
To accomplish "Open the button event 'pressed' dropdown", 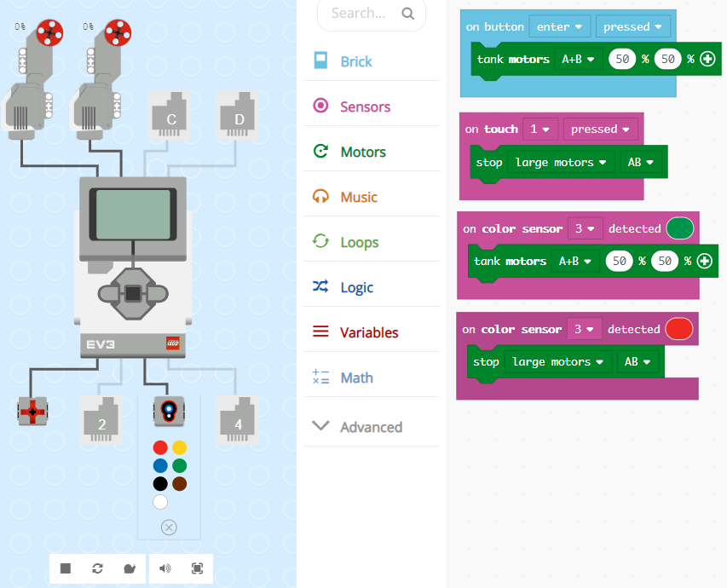I will (633, 26).
